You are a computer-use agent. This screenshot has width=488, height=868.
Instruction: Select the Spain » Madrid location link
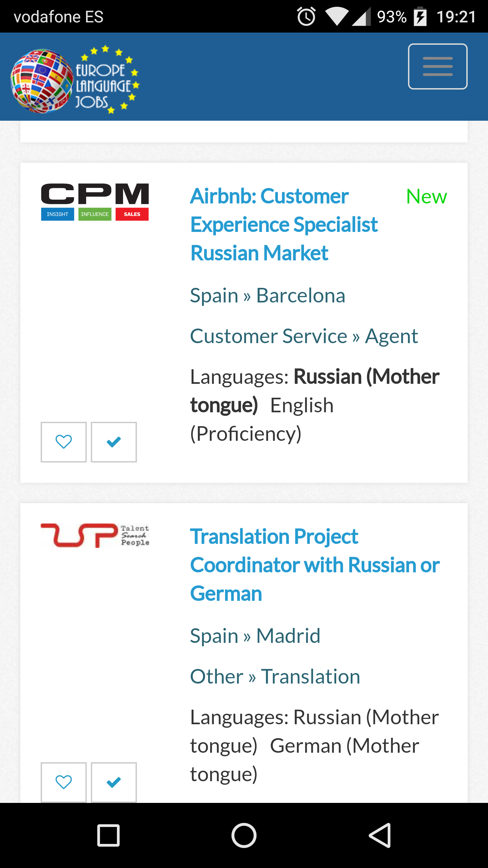[255, 636]
